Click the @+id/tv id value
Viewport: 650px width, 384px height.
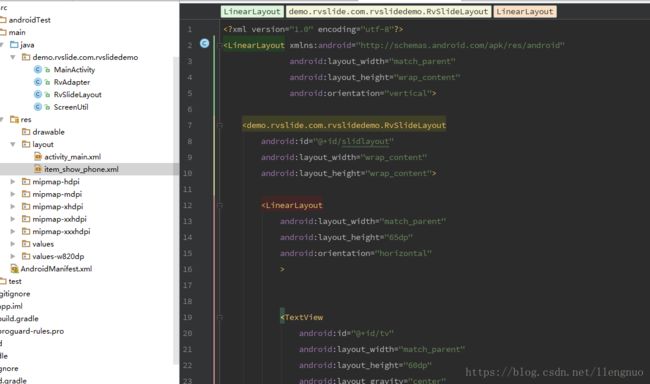tap(372, 333)
